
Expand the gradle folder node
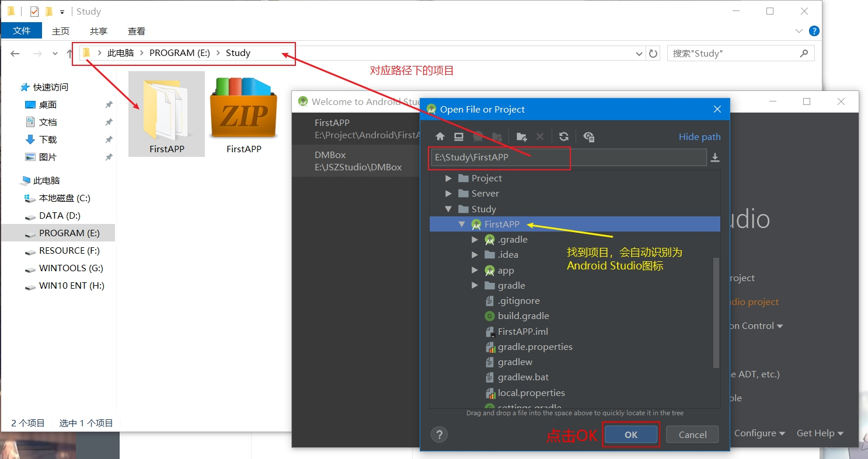[x=475, y=285]
